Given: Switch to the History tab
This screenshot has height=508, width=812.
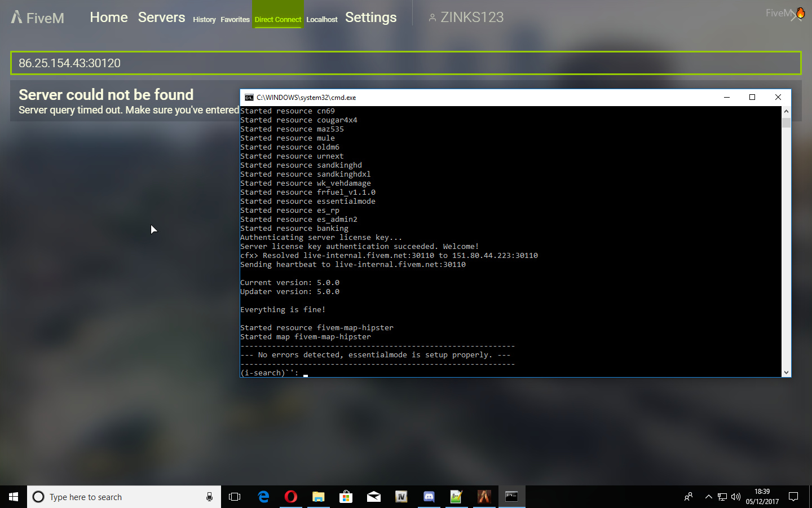Looking at the screenshot, I should [x=204, y=19].
